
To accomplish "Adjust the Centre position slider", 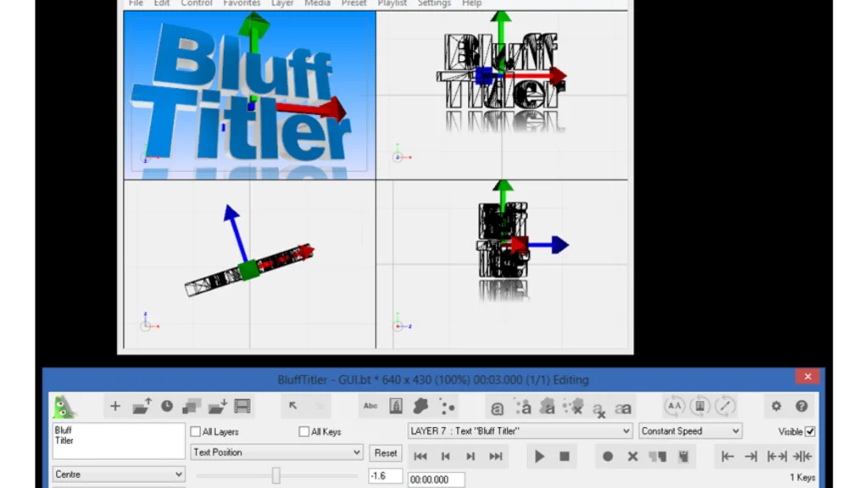I will (276, 475).
